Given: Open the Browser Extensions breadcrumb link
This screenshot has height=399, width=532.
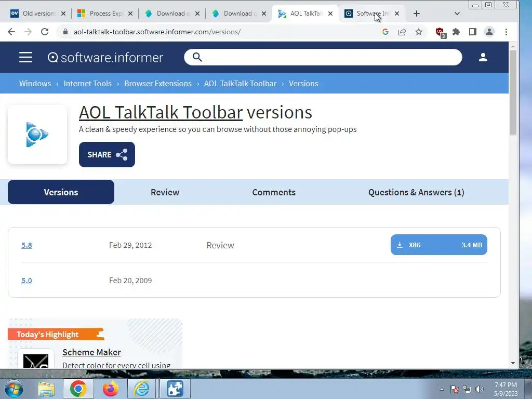Looking at the screenshot, I should (158, 84).
